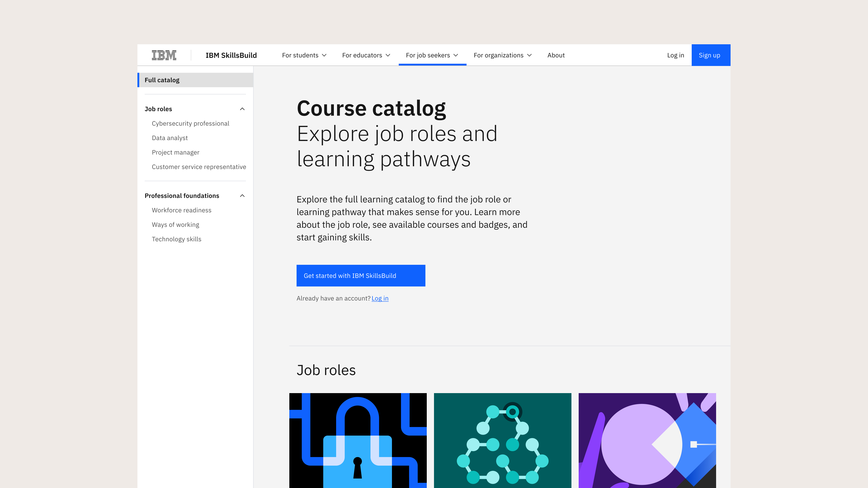Select Data analyst in the sidebar

click(x=170, y=138)
